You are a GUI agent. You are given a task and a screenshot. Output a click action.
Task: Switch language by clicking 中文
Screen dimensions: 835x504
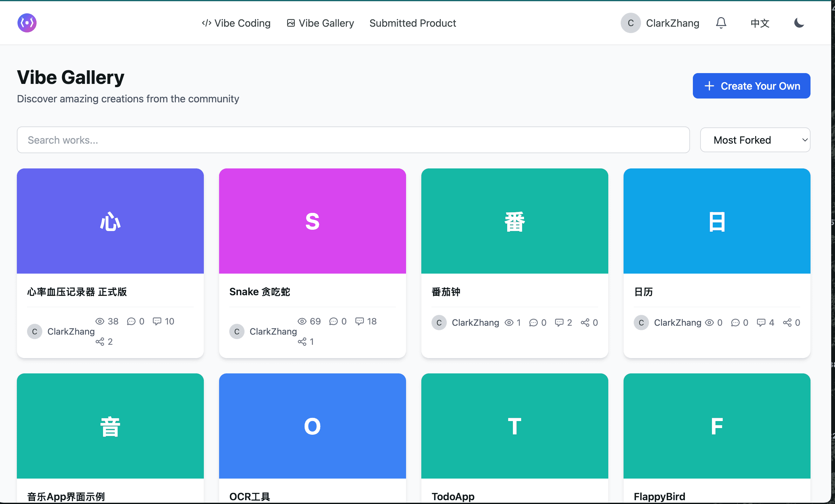click(x=759, y=23)
